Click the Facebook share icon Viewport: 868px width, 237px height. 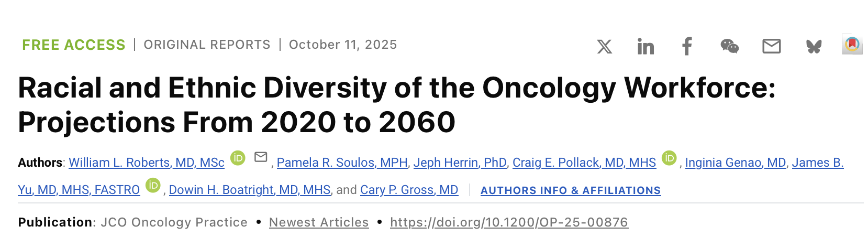click(687, 47)
